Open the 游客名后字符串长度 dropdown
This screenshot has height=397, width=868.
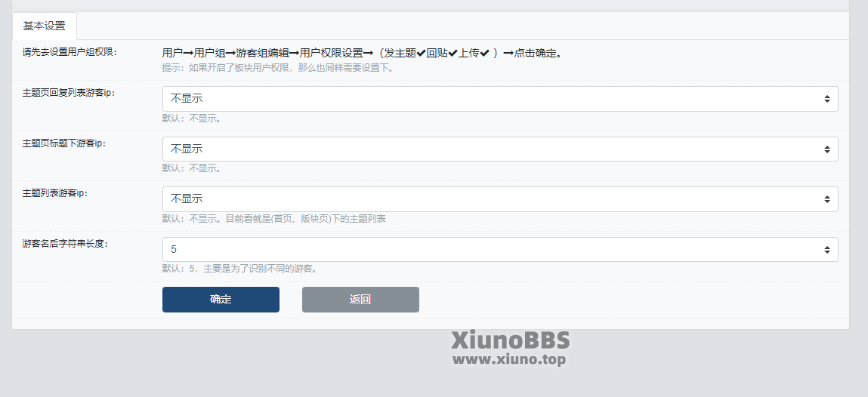tap(500, 249)
